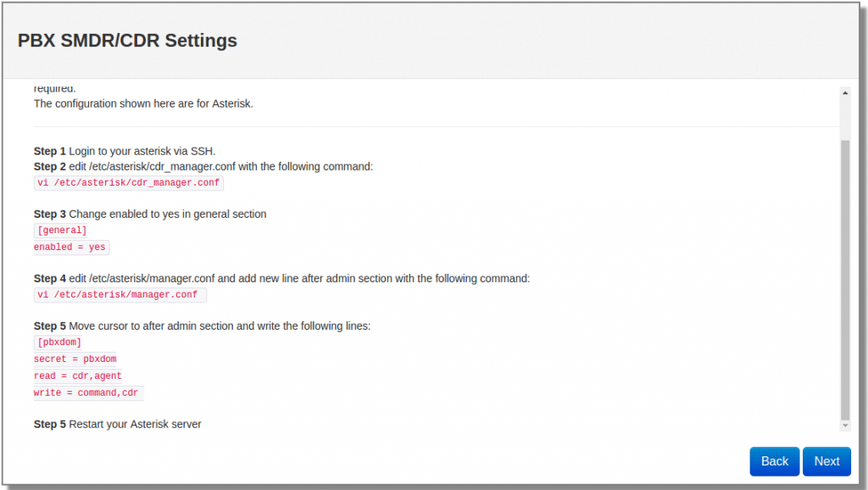Click the 'write = command,cdr' code line
The image size is (868, 490).
coord(88,393)
